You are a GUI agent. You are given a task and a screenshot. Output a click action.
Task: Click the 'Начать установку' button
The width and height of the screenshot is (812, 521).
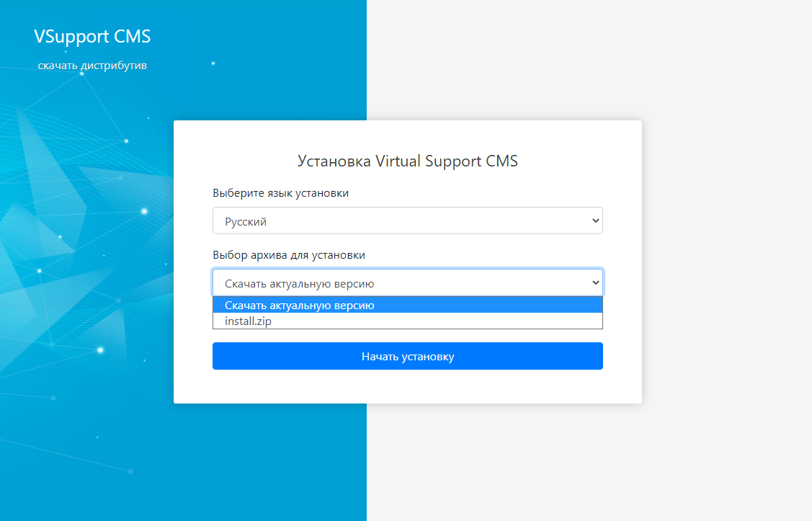tap(408, 356)
